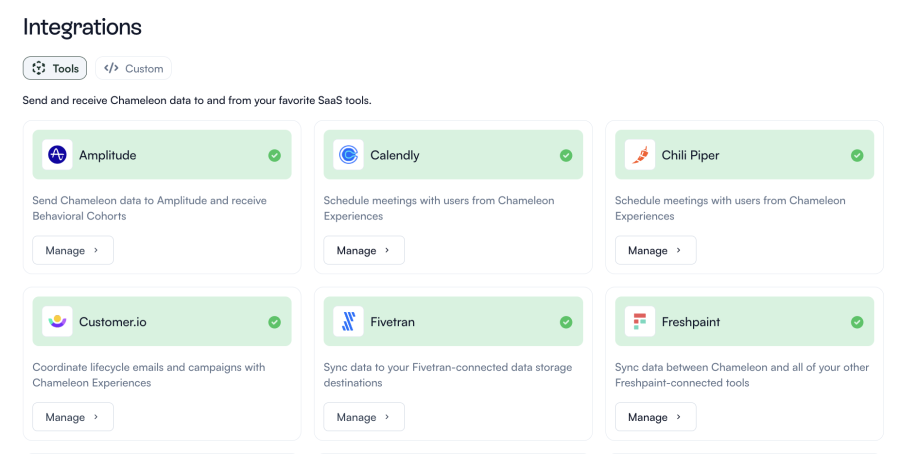
Task: Click the Customer.io logo icon
Action: 57,321
